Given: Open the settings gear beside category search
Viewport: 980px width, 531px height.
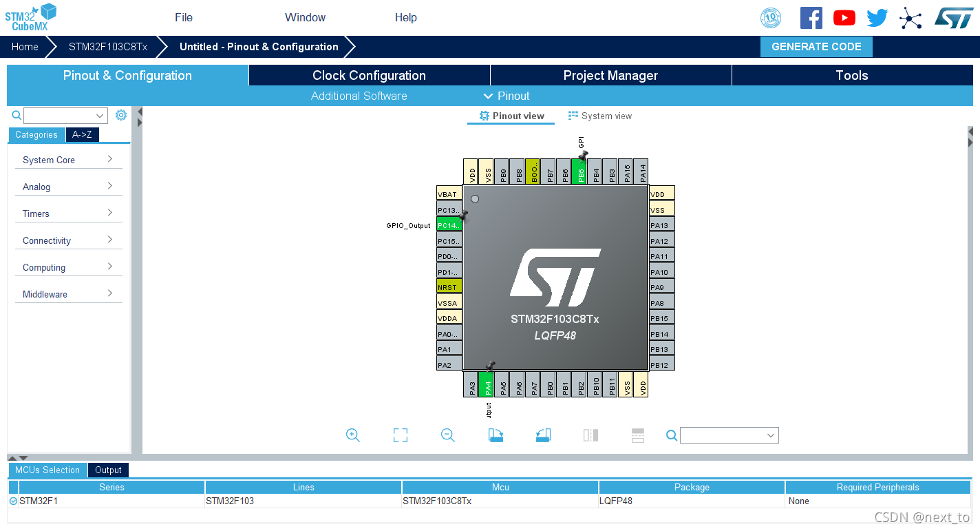Looking at the screenshot, I should [x=121, y=115].
